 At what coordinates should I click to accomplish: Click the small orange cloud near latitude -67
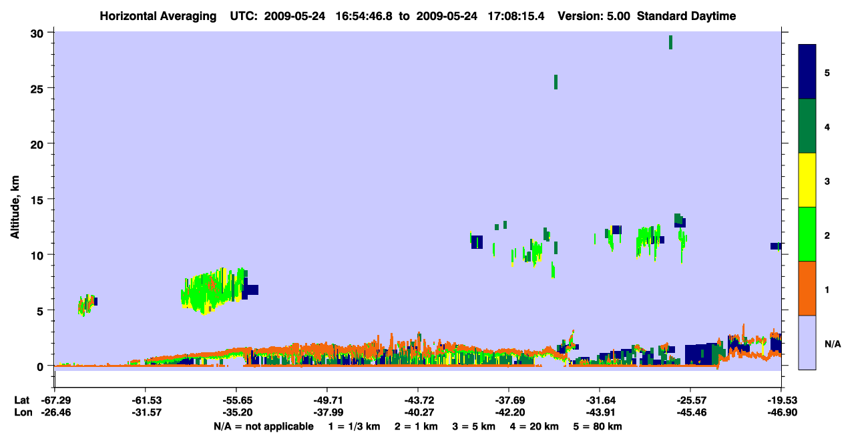click(87, 305)
